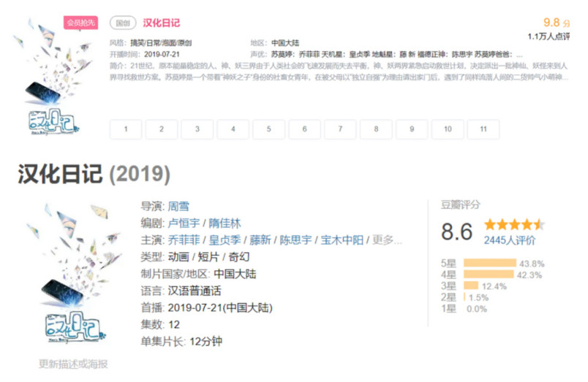Click 制片国家/地区 中国大陆 text

tap(198, 274)
